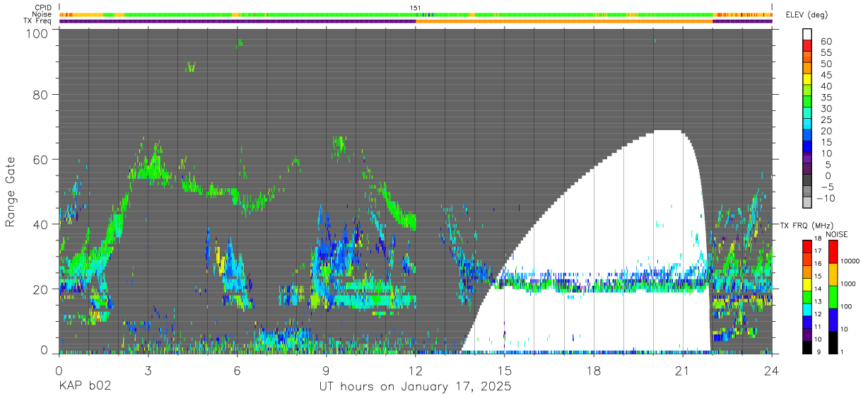Click TX FRQ legend tick label 9
This screenshot has height=401, width=868.
point(818,351)
